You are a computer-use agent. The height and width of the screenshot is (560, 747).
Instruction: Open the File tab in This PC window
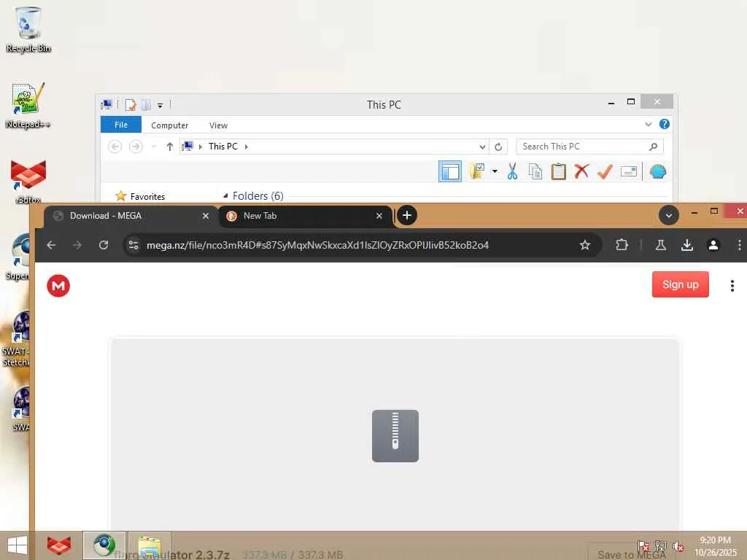pos(121,125)
